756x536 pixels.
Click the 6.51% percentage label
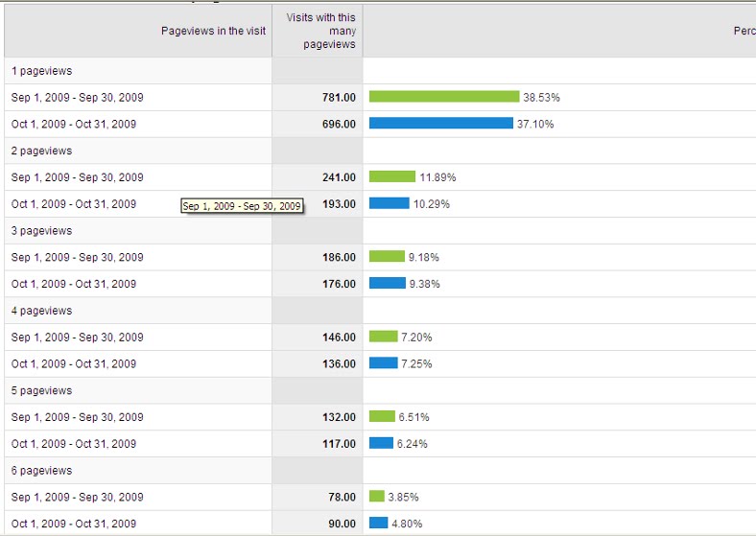pos(413,417)
